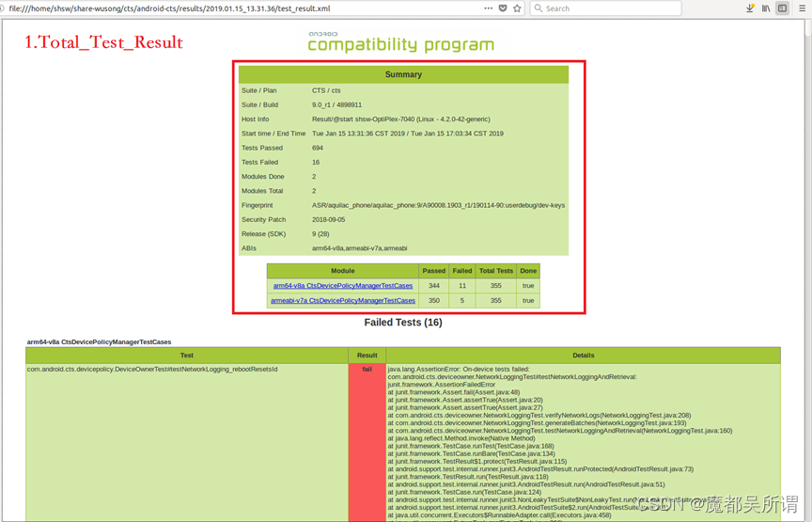Select the Failed column header
812x522 pixels.
point(462,271)
